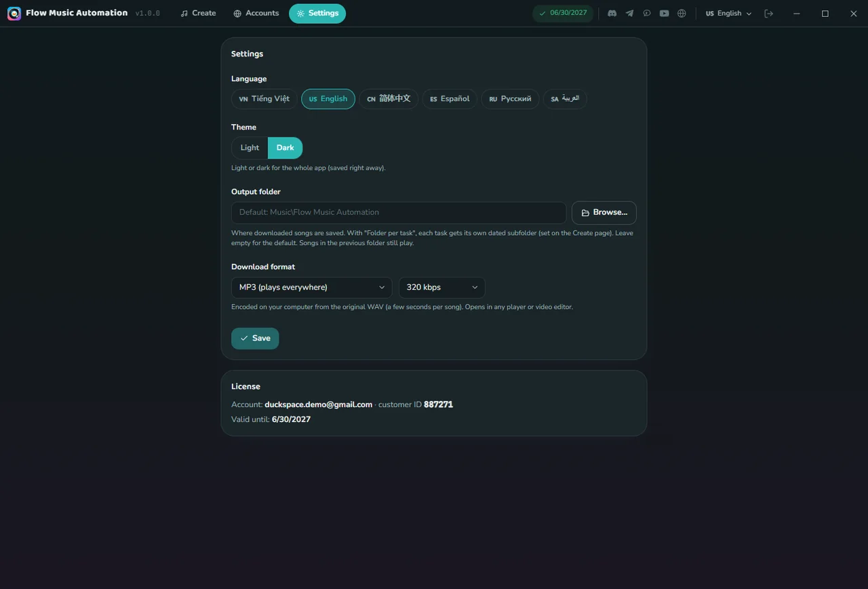Image resolution: width=868 pixels, height=589 pixels.
Task: Click the duckspace.demo@gmail.com account text
Action: [318, 404]
